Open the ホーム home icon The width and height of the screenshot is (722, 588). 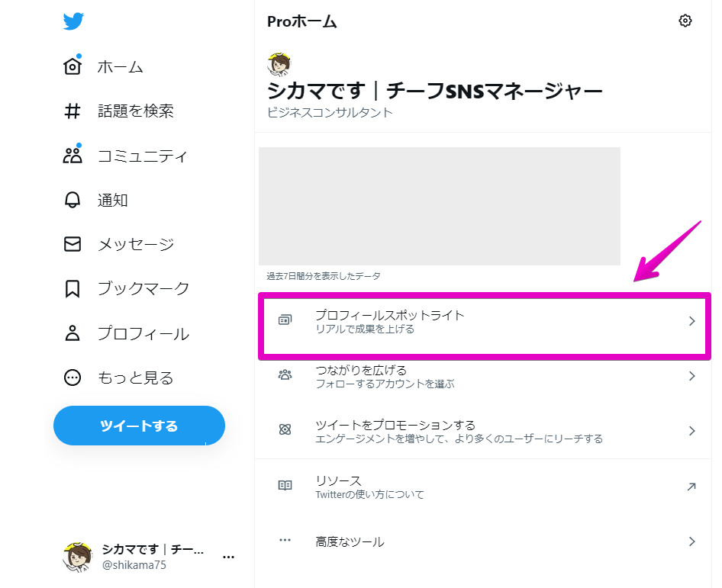[73, 66]
